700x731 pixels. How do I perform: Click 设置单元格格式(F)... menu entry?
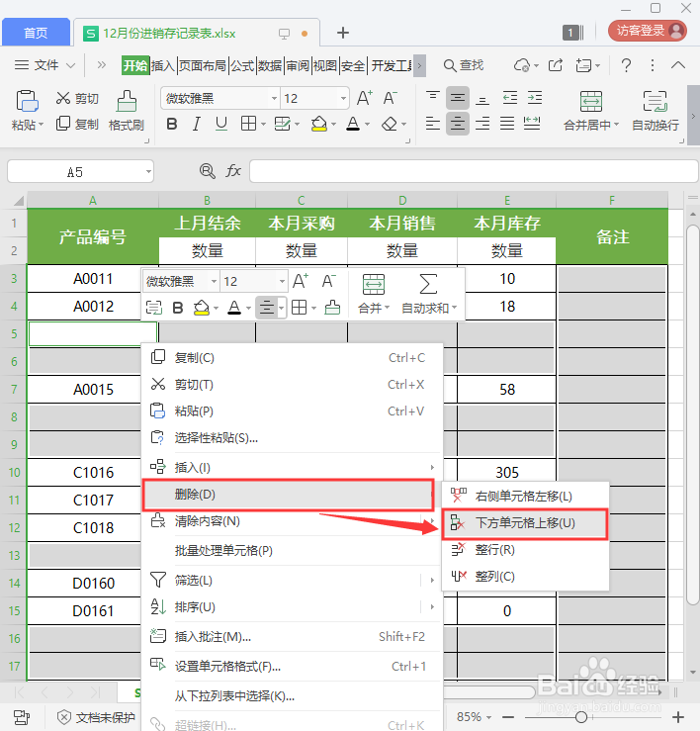[x=293, y=666]
